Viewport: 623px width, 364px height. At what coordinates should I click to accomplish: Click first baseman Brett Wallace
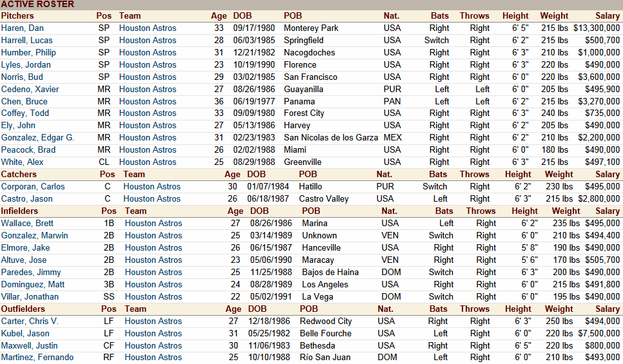(27, 223)
